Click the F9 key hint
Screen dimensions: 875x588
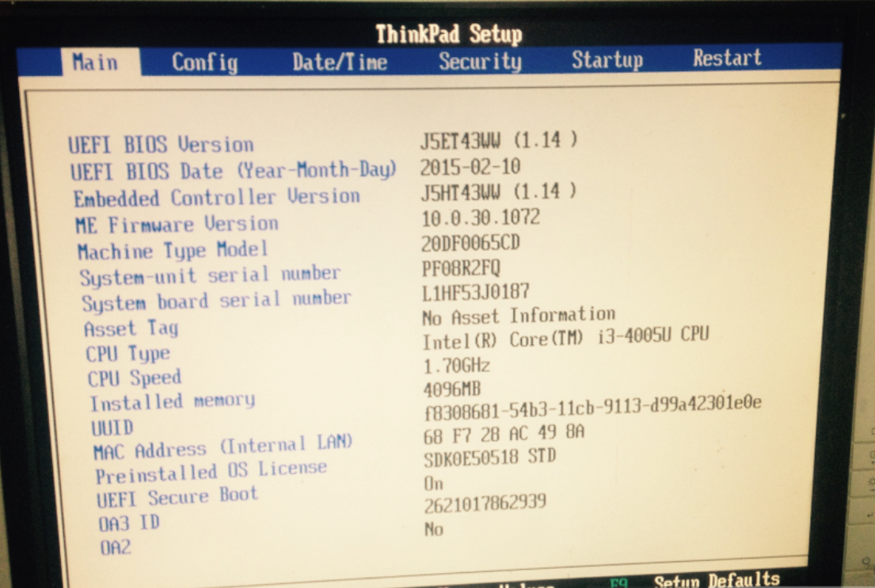click(x=618, y=583)
